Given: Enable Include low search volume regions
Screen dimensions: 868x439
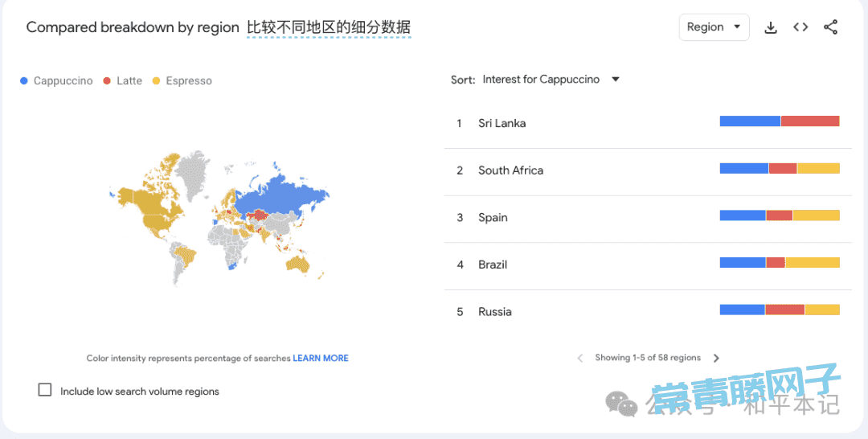Looking at the screenshot, I should [x=45, y=390].
